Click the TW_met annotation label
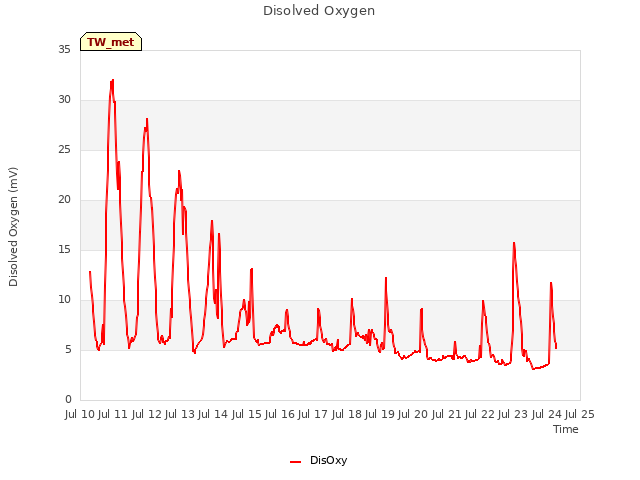The width and height of the screenshot is (640, 480). [x=111, y=42]
